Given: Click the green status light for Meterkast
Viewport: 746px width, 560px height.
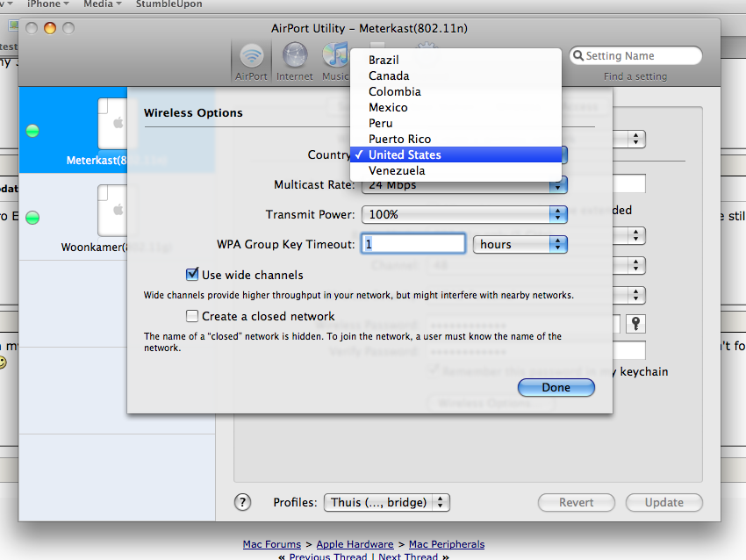Looking at the screenshot, I should [32, 131].
